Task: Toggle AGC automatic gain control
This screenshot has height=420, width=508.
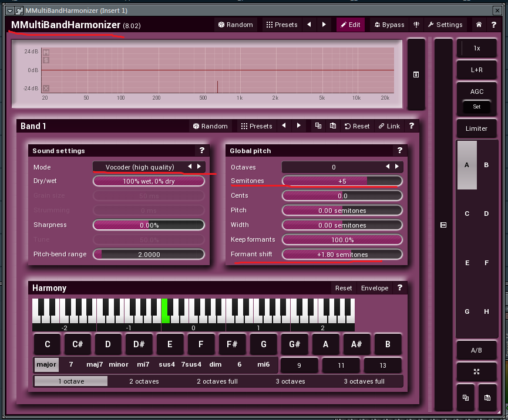Action: point(476,92)
